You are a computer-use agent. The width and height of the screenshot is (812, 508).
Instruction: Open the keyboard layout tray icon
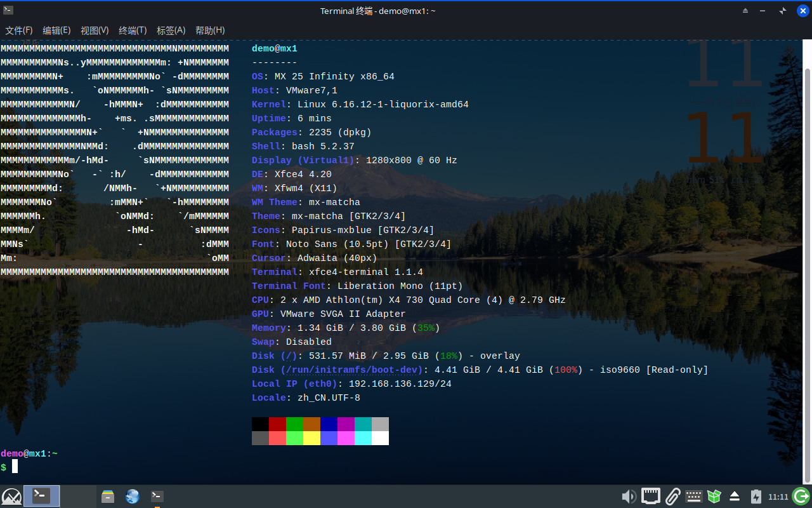[693, 497]
